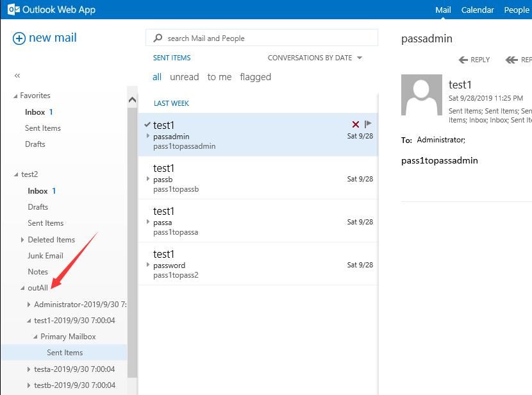Screen dimensions: 532x395
Task: Switch to the Mail tab
Action: point(443,10)
